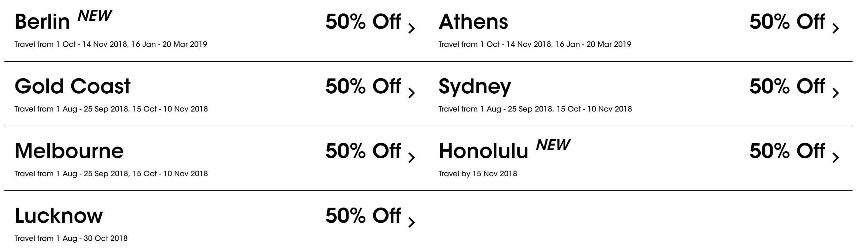Select the Gold Coast destination

pos(72,86)
